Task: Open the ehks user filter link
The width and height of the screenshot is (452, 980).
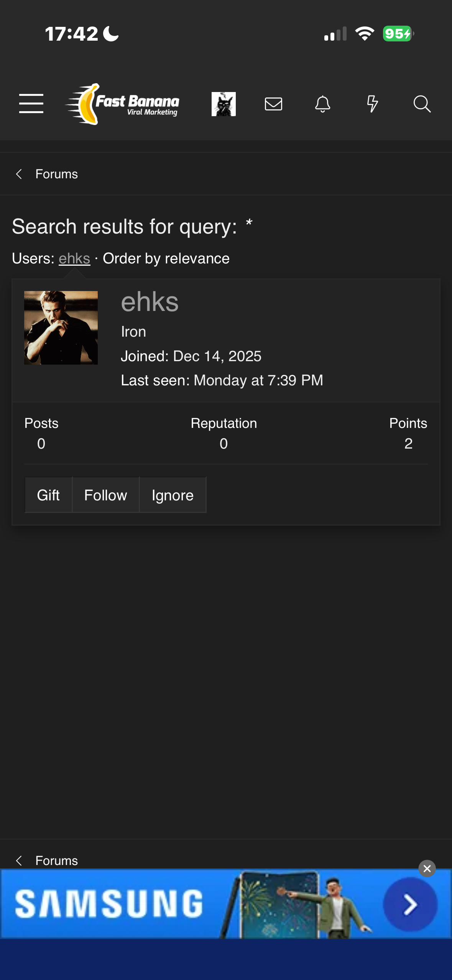Action: (74, 259)
